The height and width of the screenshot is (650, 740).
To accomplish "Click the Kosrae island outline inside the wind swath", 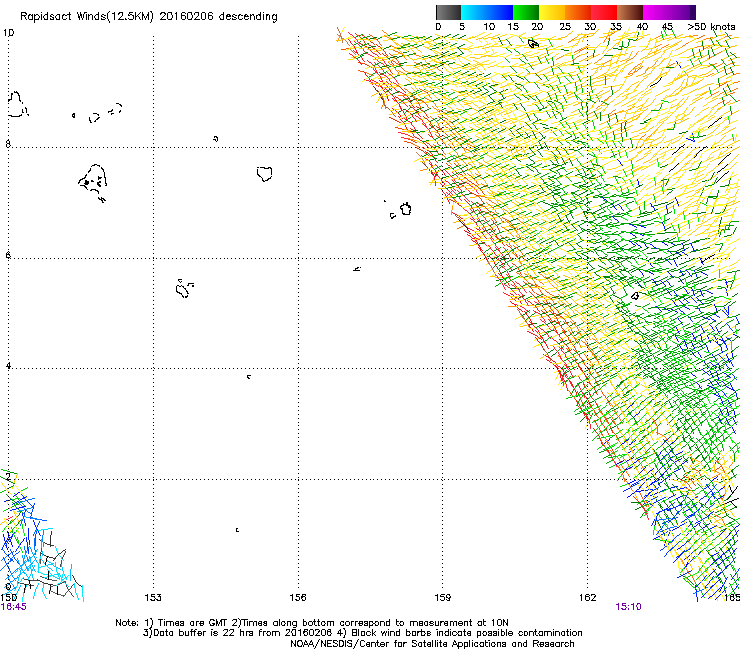I will tap(635, 296).
